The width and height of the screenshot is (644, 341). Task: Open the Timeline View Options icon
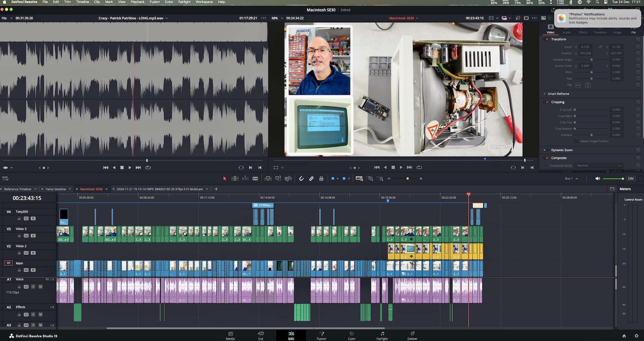(x=5, y=179)
